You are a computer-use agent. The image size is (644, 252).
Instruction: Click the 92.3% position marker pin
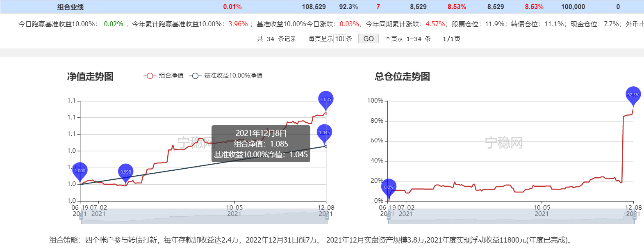click(x=633, y=95)
